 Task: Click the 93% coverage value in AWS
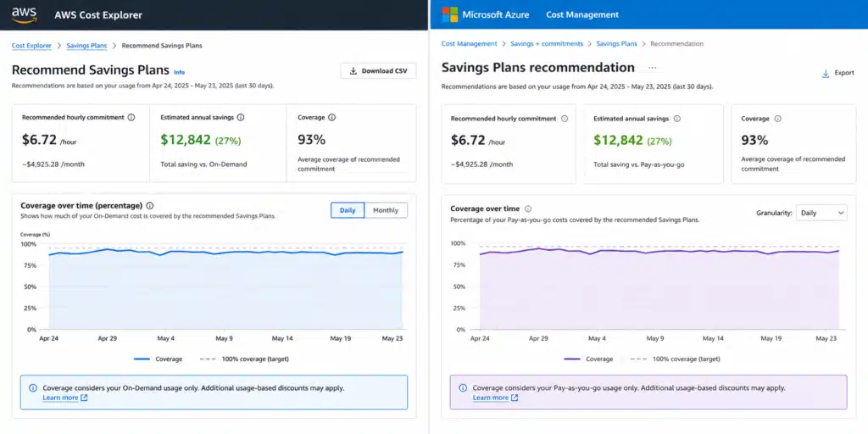[x=312, y=140]
